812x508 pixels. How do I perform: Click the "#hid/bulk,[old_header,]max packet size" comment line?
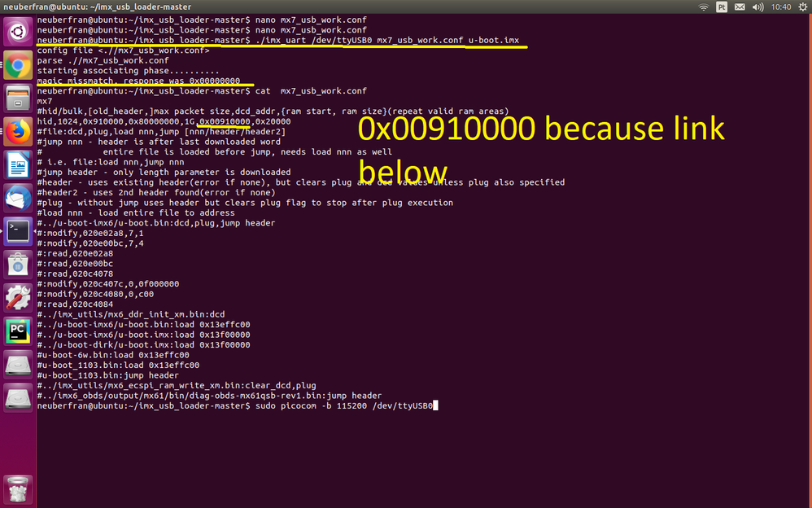click(273, 111)
